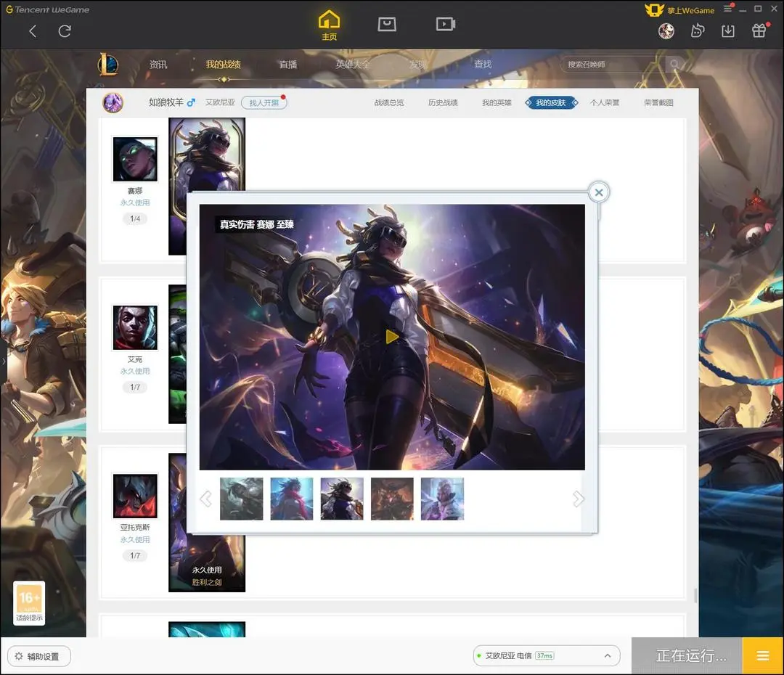Refresh the page with reload icon
The image size is (784, 675).
[65, 31]
